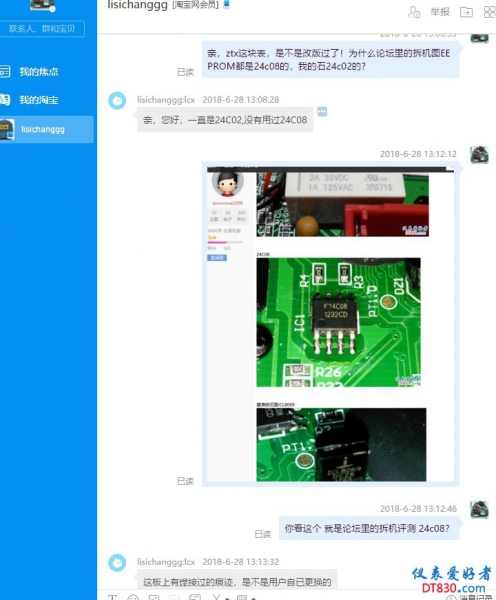Screen dimensions: 496x600
Task: Click the 我的焦点 list icon
Action: click(5, 72)
